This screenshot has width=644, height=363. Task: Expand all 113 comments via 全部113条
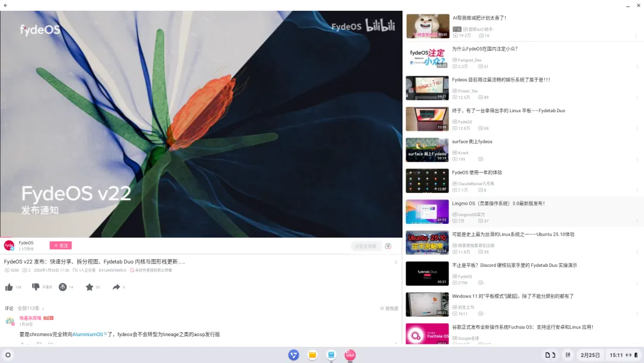pyautogui.click(x=30, y=308)
